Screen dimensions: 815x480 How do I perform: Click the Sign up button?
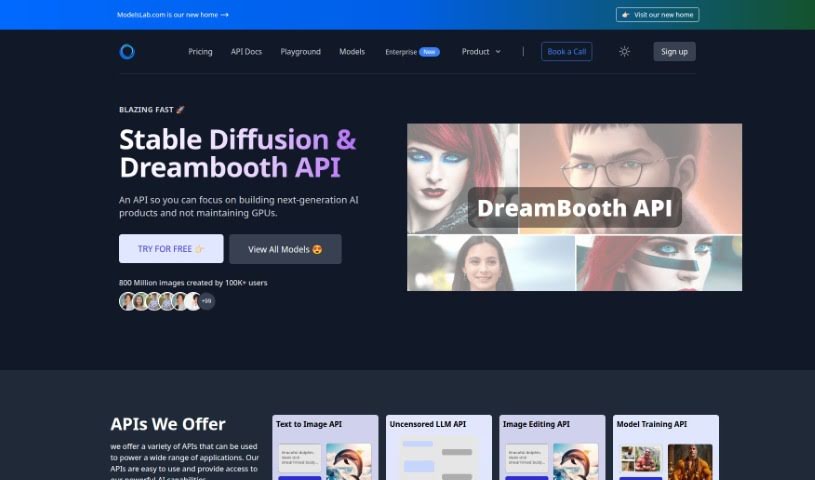pos(674,51)
